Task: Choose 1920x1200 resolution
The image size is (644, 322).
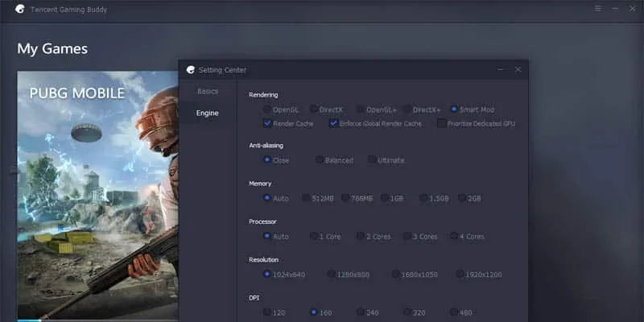Action: click(x=460, y=274)
